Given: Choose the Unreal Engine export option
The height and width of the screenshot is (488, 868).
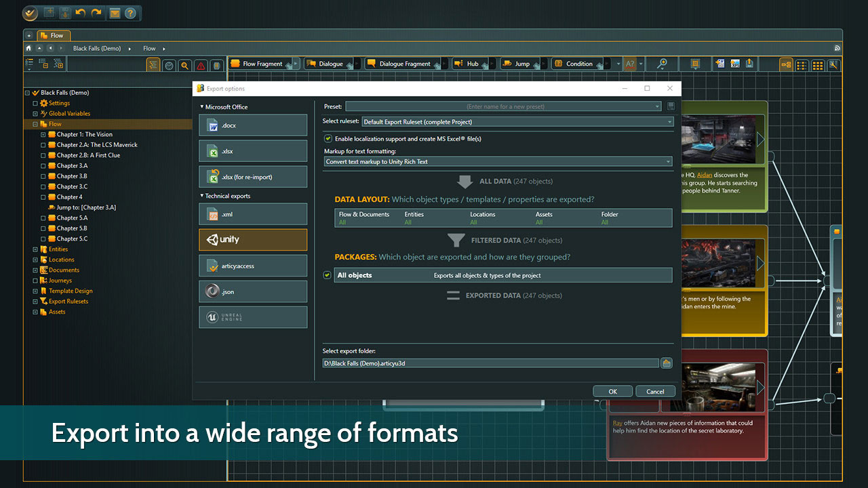Looking at the screenshot, I should point(252,317).
